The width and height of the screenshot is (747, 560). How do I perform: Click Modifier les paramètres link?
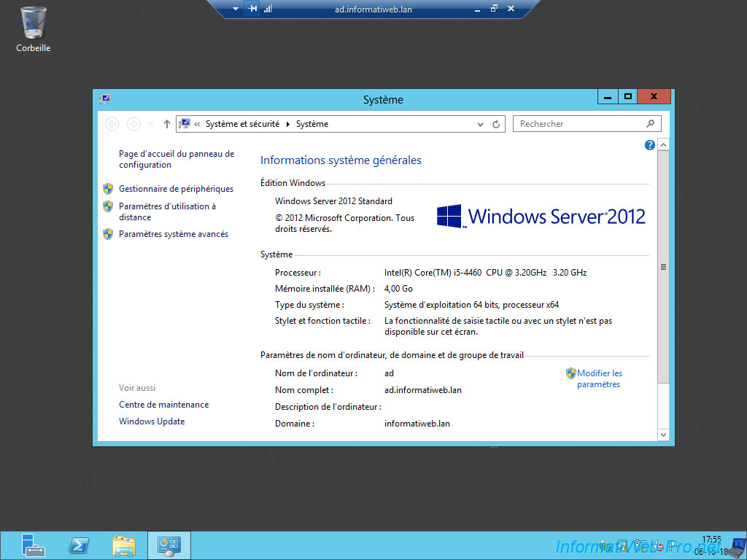pyautogui.click(x=600, y=378)
